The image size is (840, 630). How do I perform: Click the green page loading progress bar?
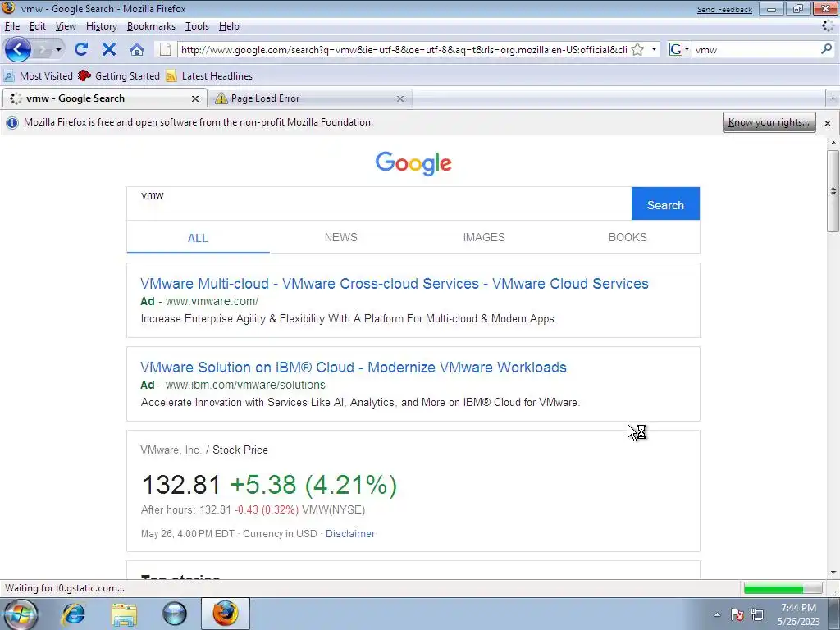[783, 588]
